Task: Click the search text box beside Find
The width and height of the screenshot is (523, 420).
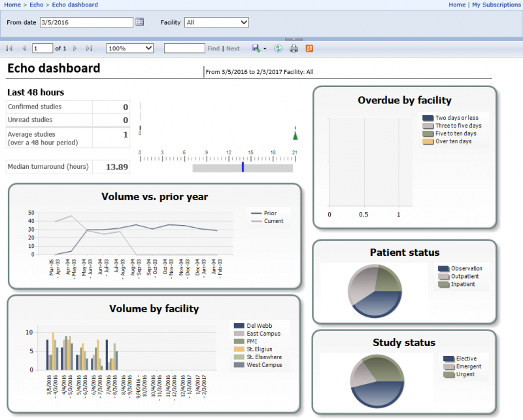Action: pyautogui.click(x=185, y=48)
